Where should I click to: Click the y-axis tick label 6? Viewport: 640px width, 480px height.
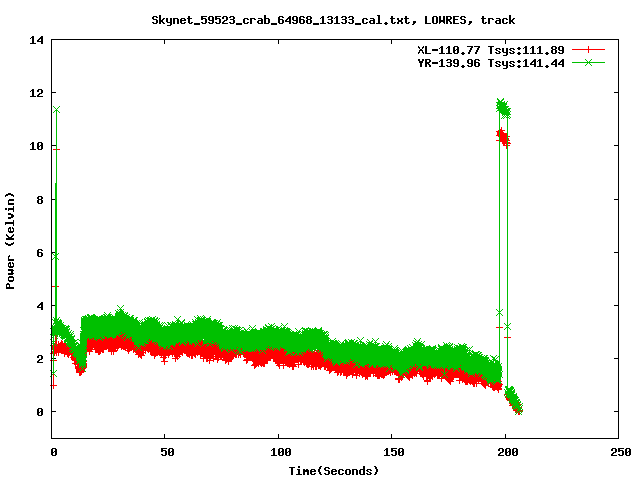(40, 252)
